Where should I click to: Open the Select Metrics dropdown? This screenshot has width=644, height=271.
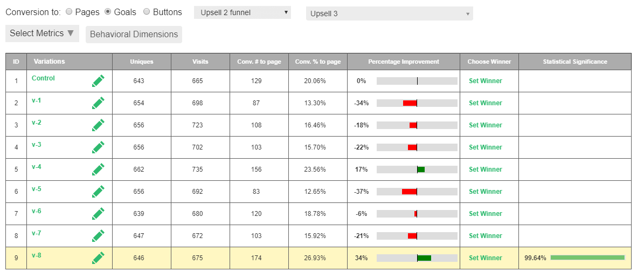coord(42,33)
